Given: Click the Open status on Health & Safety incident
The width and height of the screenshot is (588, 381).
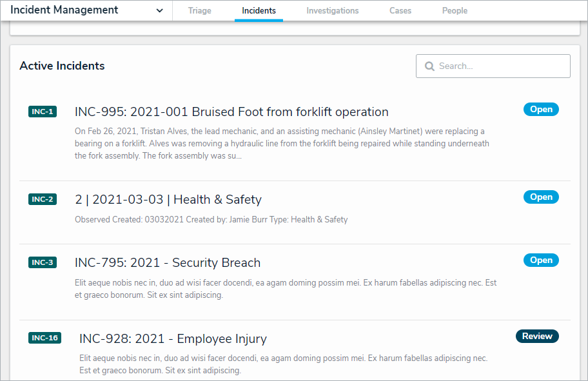Looking at the screenshot, I should (x=541, y=197).
